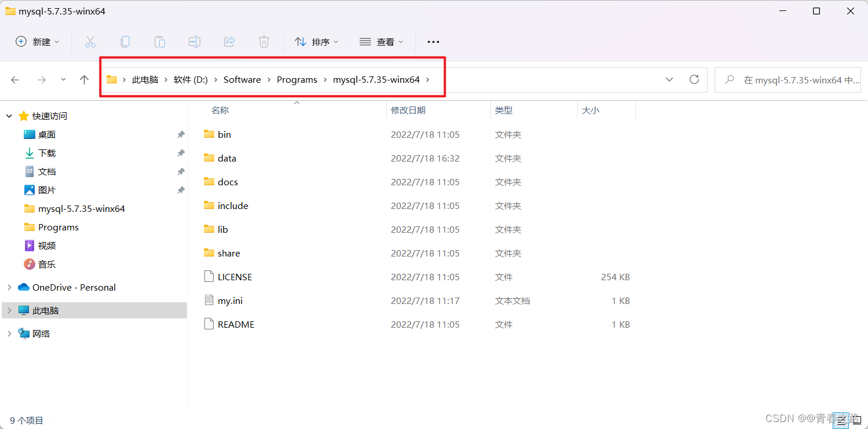Click the README file icon

click(209, 324)
